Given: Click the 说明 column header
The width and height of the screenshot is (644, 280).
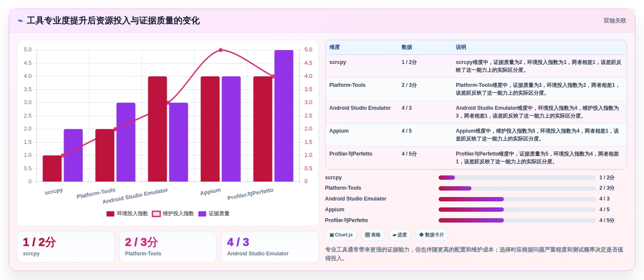Looking at the screenshot, I should [461, 48].
